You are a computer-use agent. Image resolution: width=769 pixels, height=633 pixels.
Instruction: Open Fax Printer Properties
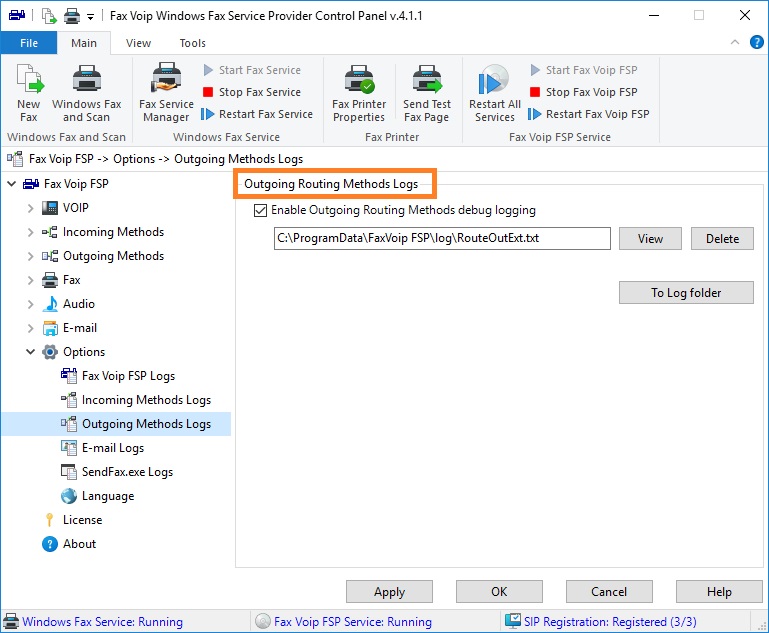tap(359, 93)
